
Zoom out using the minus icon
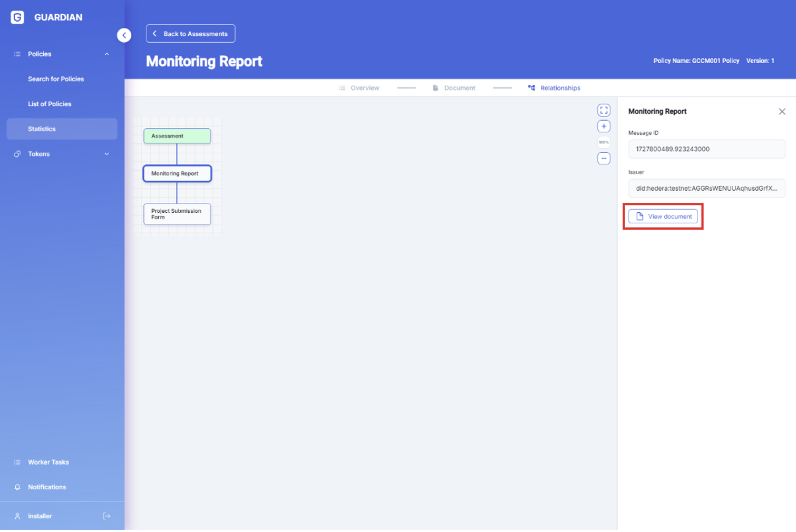pos(604,159)
